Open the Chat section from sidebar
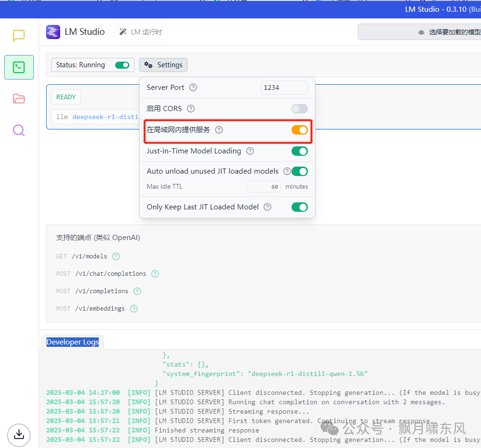Screen dimensions: 481x448 (19, 36)
